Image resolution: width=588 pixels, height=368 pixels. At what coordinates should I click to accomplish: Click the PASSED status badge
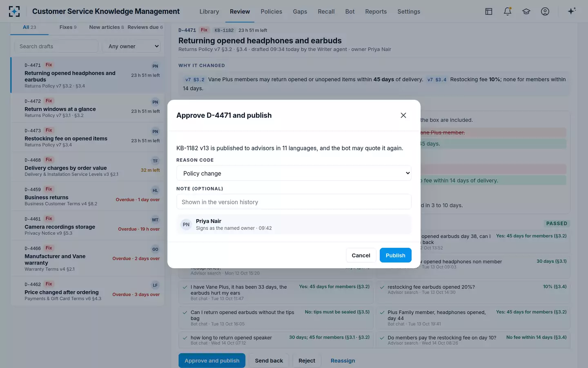click(557, 224)
